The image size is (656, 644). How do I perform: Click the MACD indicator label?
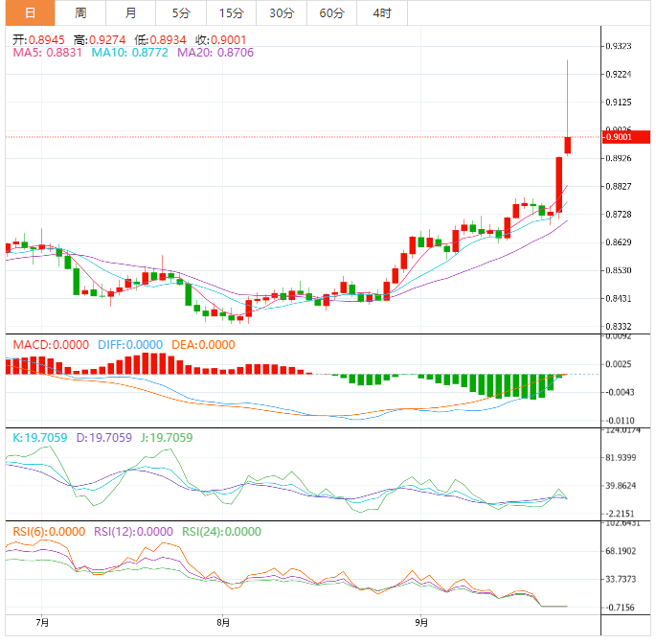click(x=50, y=344)
